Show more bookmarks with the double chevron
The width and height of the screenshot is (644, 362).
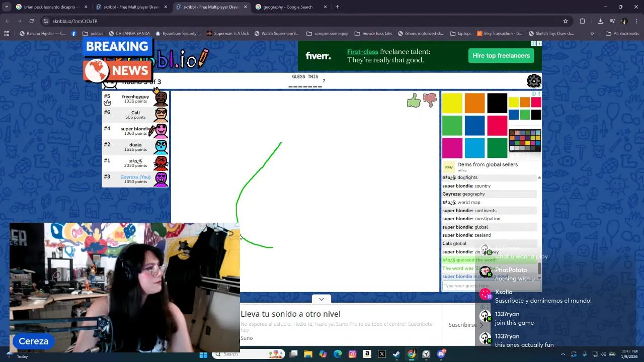pos(592,34)
